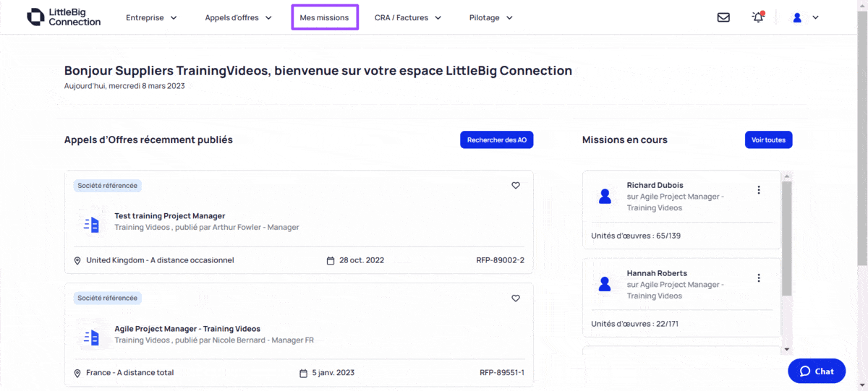Click the 5 janv. 2023 date
The height and width of the screenshot is (391, 868).
click(x=333, y=373)
